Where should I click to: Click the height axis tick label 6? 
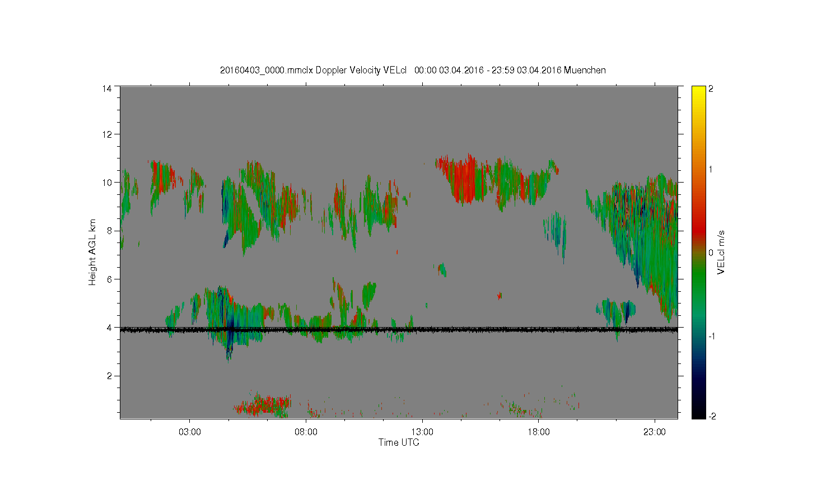click(x=109, y=279)
